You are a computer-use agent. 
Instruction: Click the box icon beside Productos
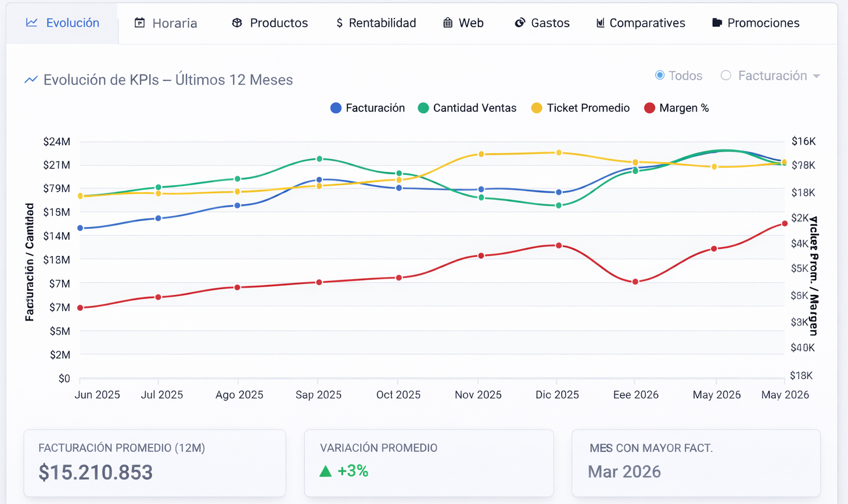[237, 23]
